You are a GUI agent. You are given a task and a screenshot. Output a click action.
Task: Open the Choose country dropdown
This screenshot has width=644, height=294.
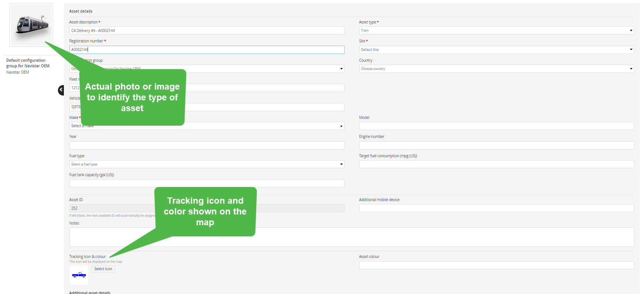[x=496, y=69]
